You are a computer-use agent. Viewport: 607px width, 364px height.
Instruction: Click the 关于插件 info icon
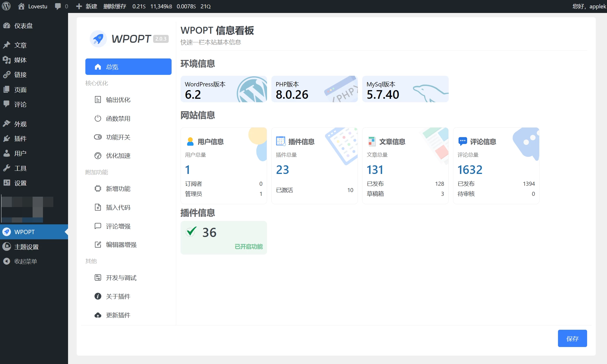98,296
